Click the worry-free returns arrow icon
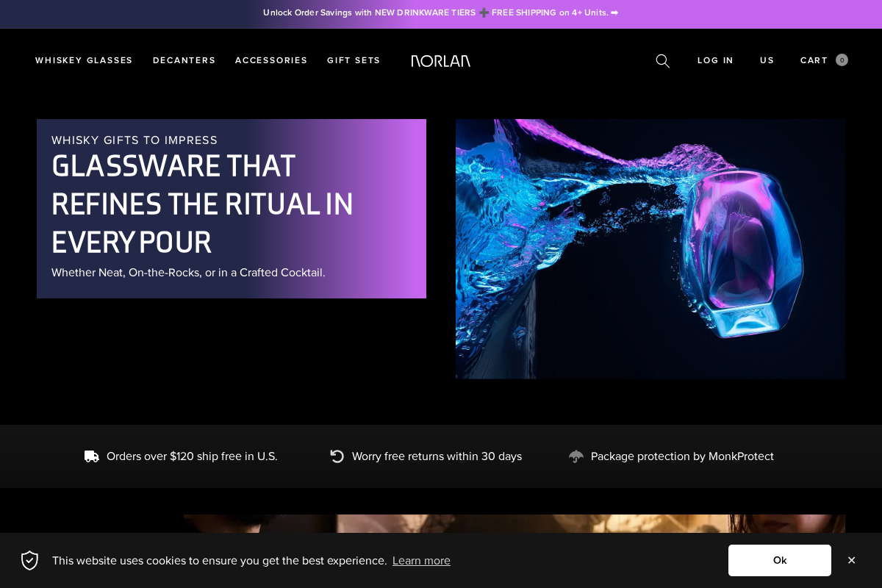The height and width of the screenshot is (588, 882). point(337,456)
